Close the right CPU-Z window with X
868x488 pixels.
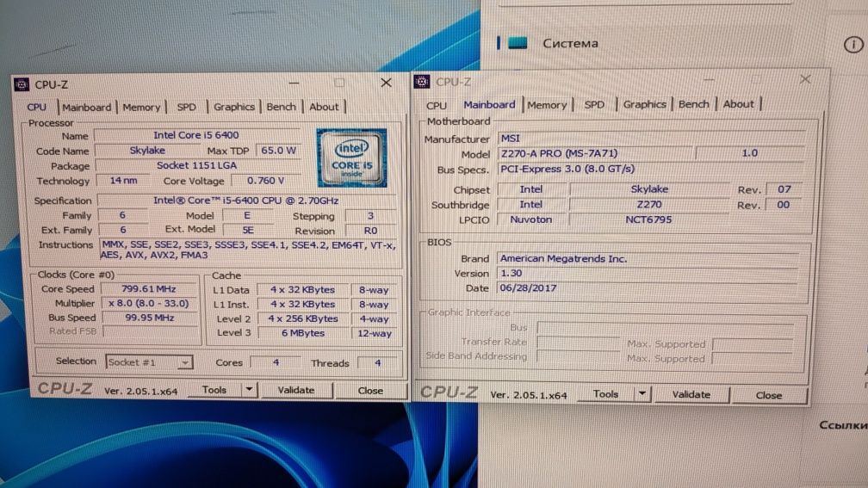click(805, 80)
